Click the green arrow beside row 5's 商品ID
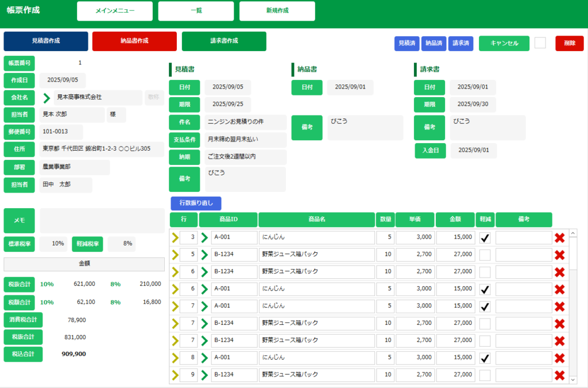This screenshot has width=588, height=388. (x=204, y=255)
